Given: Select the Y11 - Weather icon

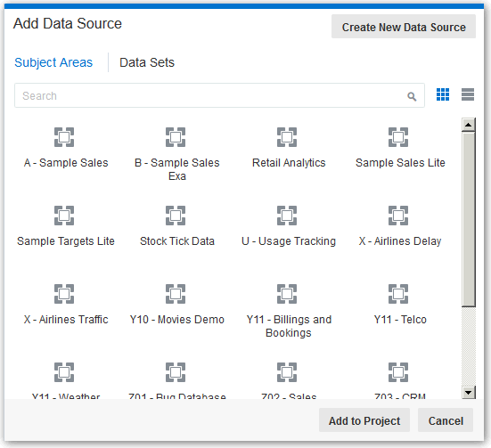Looking at the screenshot, I should coord(64,372).
